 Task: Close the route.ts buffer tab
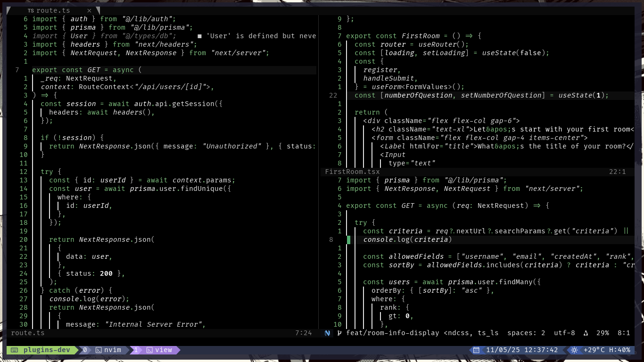(x=90, y=10)
